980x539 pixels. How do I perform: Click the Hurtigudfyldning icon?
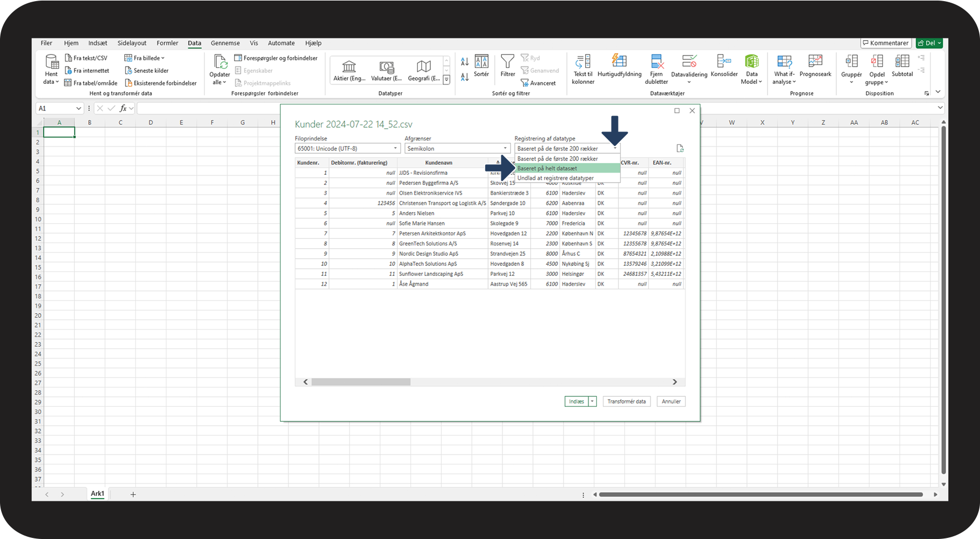click(619, 61)
